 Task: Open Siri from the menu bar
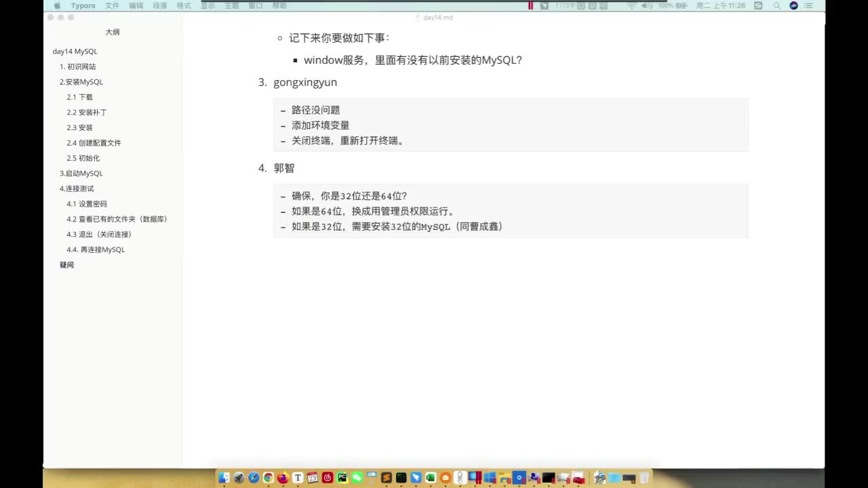[x=793, y=5]
